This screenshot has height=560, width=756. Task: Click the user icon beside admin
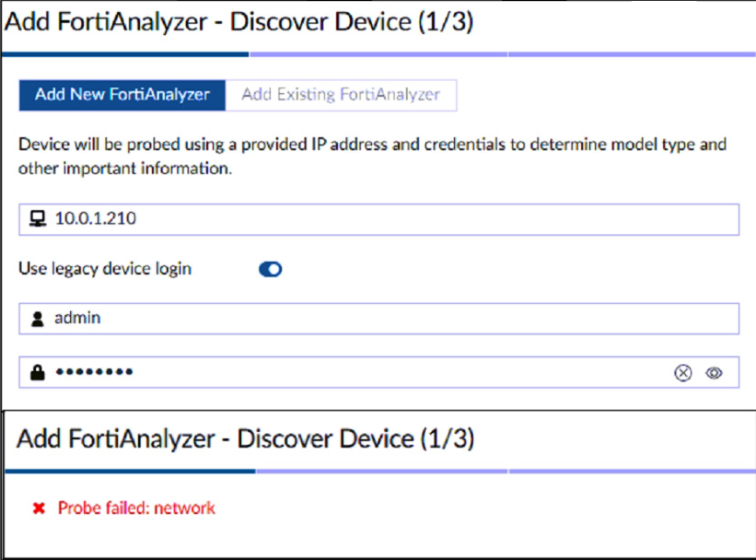(x=38, y=318)
